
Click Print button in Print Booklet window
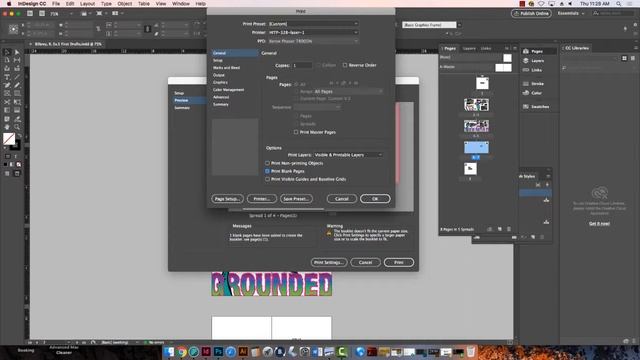(x=399, y=262)
